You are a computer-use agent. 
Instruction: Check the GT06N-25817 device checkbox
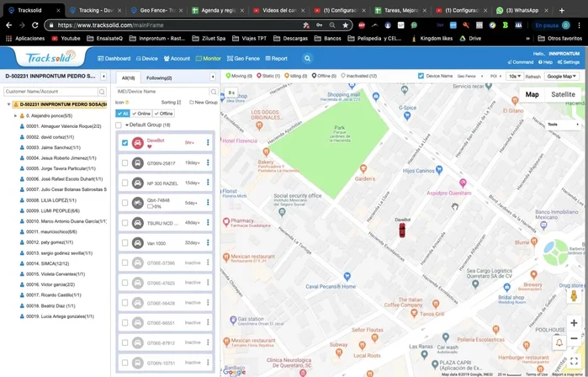[x=124, y=163]
